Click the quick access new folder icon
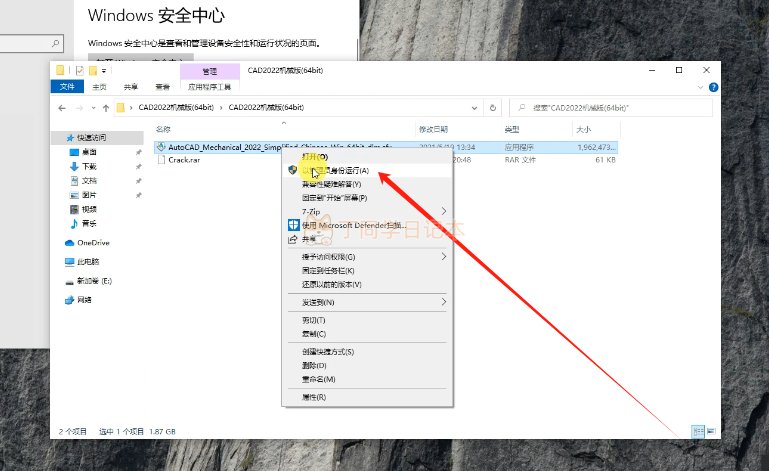This screenshot has width=769, height=471. pos(93,71)
